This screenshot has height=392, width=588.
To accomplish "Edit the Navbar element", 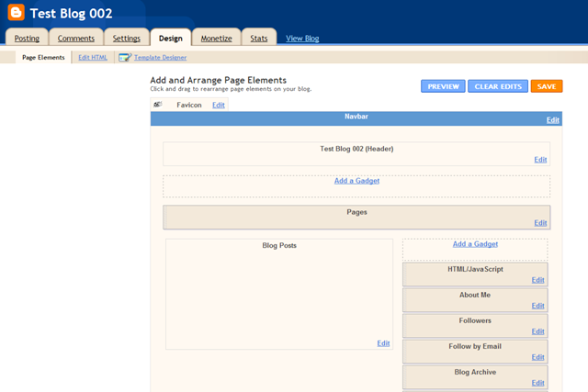I will pos(552,120).
